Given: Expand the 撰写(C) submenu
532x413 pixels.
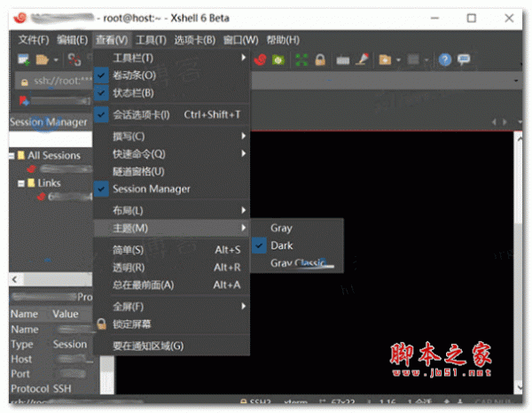Looking at the screenshot, I should (x=171, y=136).
